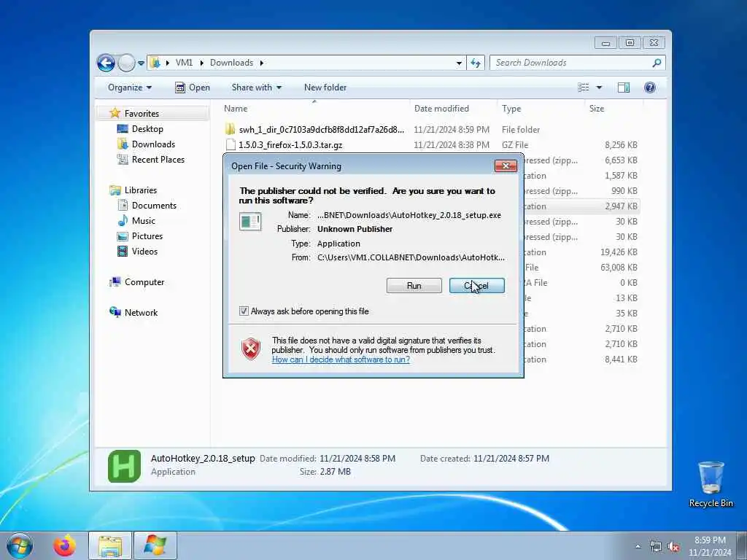Click the 63,008 KB size cell
Image resolution: width=747 pixels, height=560 pixels.
pyautogui.click(x=619, y=267)
